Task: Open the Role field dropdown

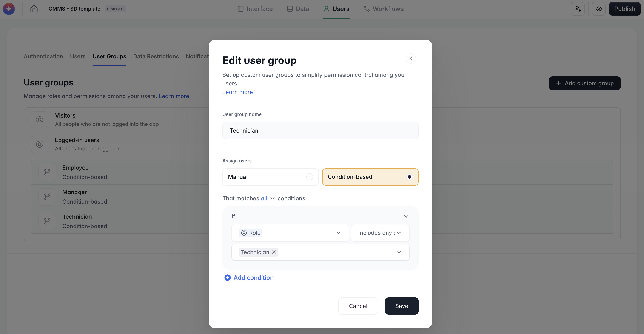Action: click(290, 233)
